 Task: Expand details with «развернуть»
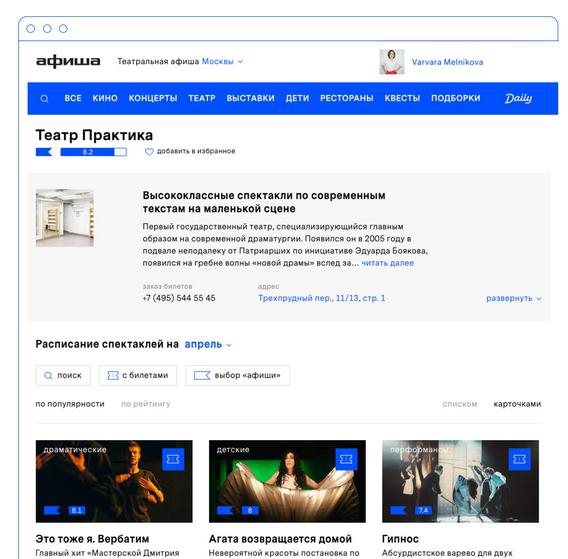click(x=513, y=299)
